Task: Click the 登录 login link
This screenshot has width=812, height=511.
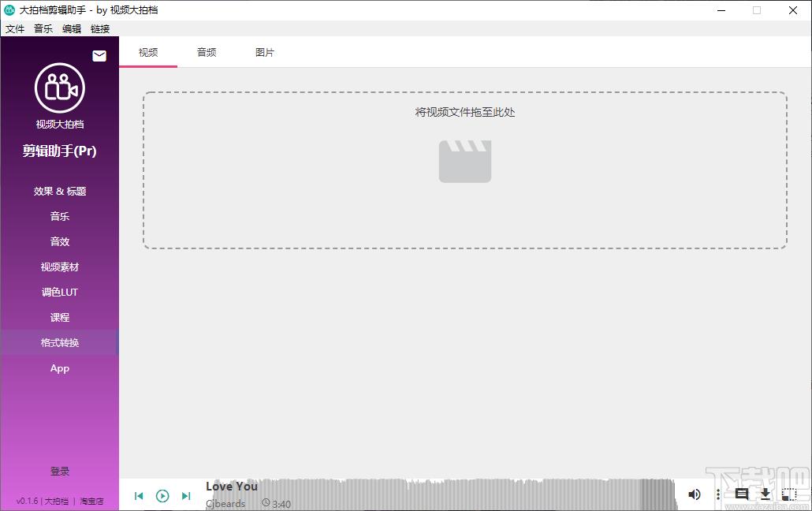Action: [60, 471]
